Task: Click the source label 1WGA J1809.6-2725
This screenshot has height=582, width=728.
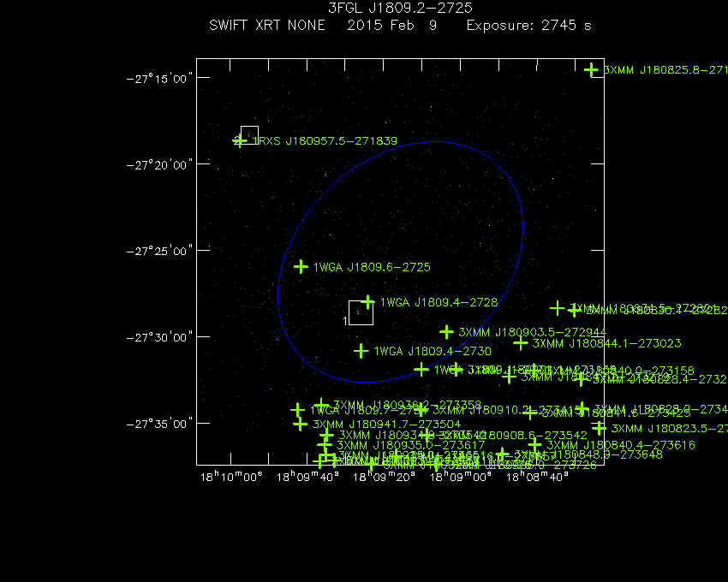Action: [372, 267]
